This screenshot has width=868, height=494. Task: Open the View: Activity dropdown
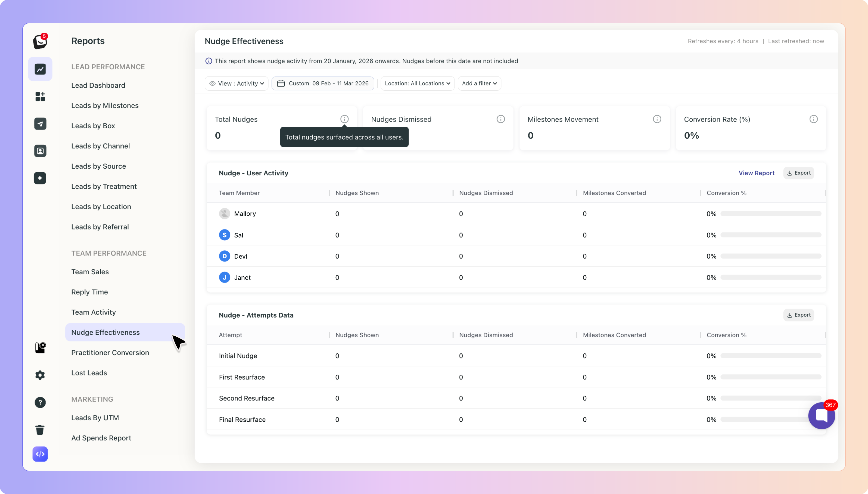pyautogui.click(x=237, y=83)
